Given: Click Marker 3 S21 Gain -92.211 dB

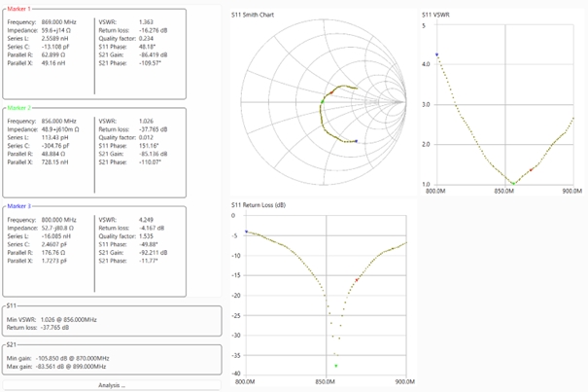Looking at the screenshot, I should (153, 253).
